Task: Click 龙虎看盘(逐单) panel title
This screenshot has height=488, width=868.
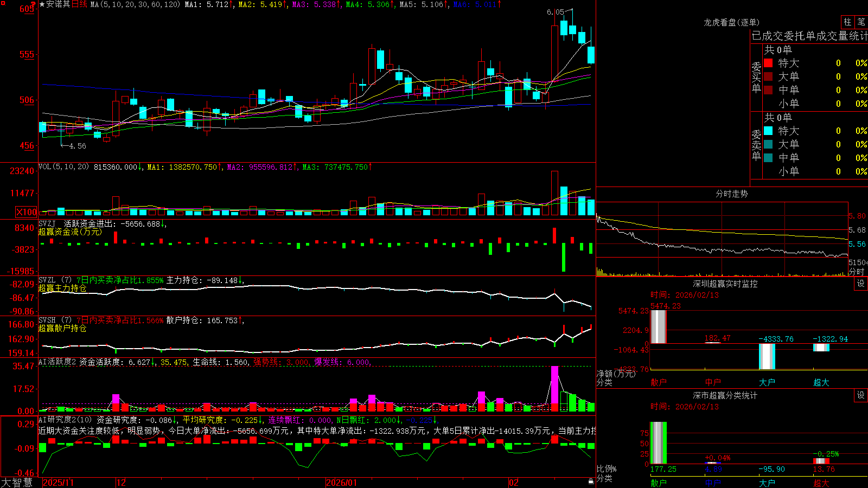Action: pos(731,22)
